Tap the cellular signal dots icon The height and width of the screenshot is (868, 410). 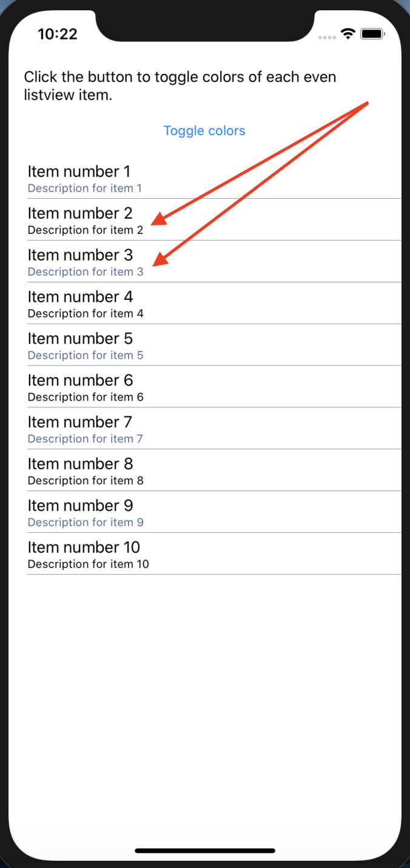[327, 37]
